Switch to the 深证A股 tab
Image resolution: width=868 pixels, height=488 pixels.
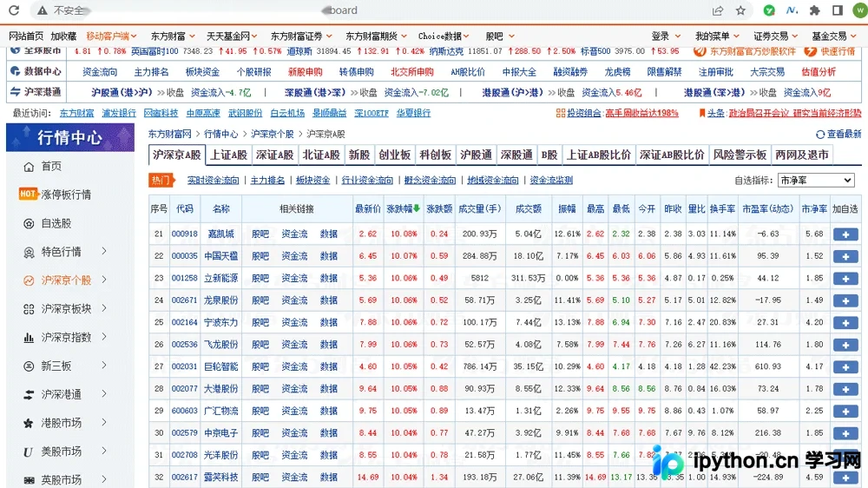(x=274, y=155)
